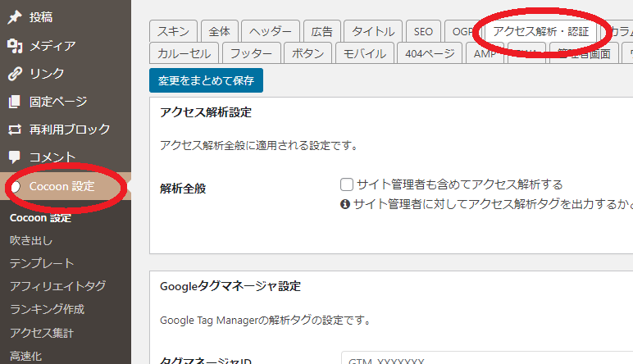633x364 pixels.
Task: Select the highlighted Cocoon 設定 menu item
Action: 66,186
